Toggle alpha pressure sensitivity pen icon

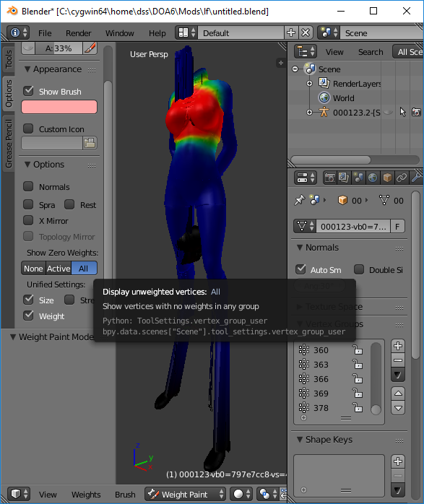[90, 48]
